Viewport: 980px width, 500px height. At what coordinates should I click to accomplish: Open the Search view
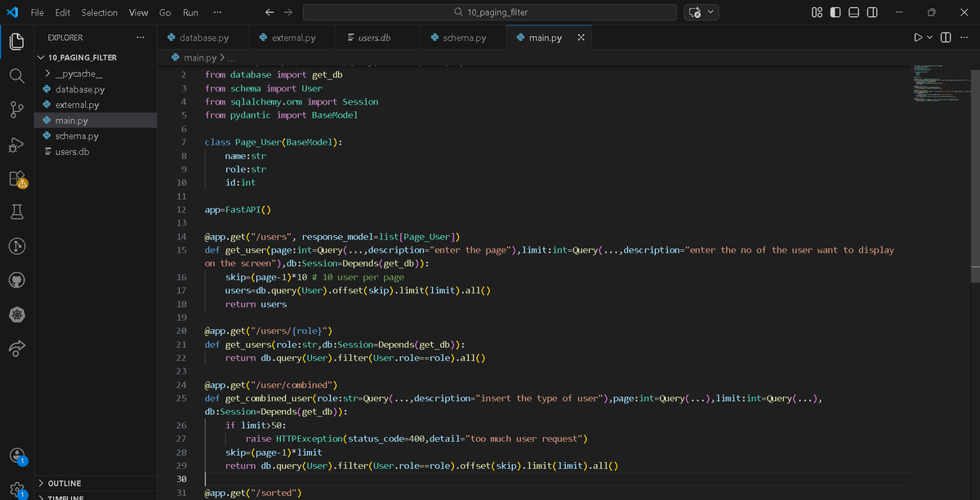[x=18, y=75]
